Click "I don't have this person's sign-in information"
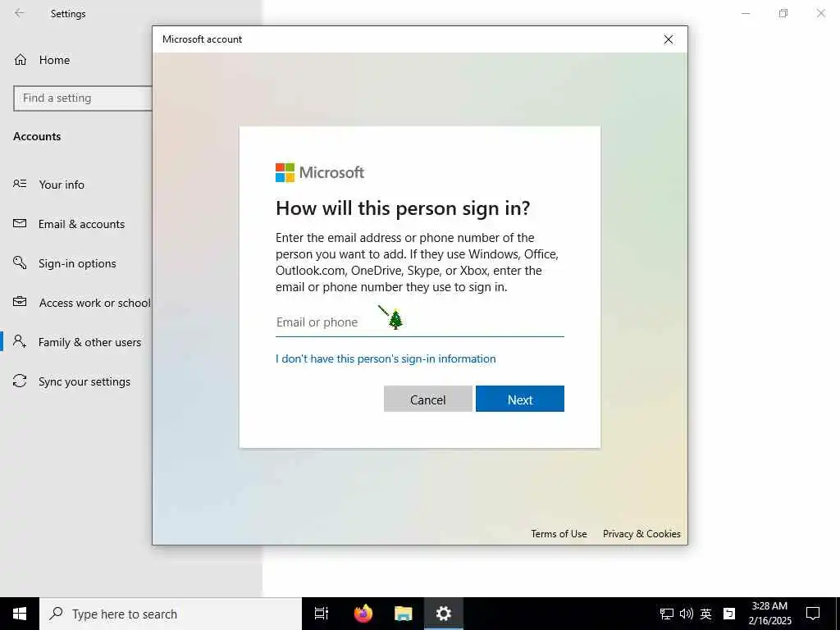 386,358
